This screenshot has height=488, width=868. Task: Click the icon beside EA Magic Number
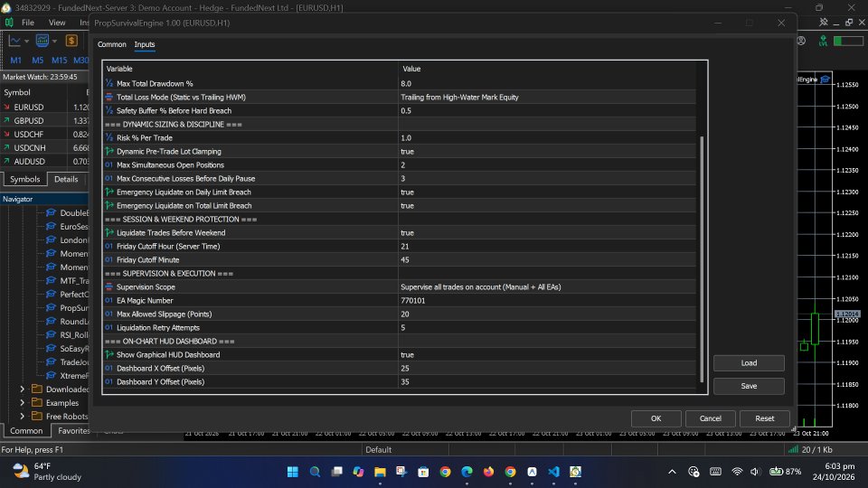pyautogui.click(x=109, y=300)
